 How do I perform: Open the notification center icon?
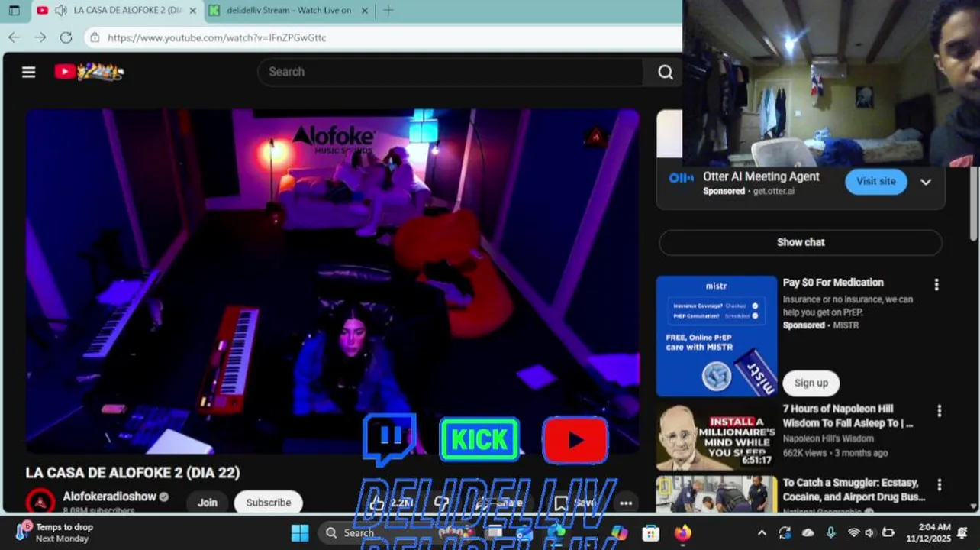point(963,532)
